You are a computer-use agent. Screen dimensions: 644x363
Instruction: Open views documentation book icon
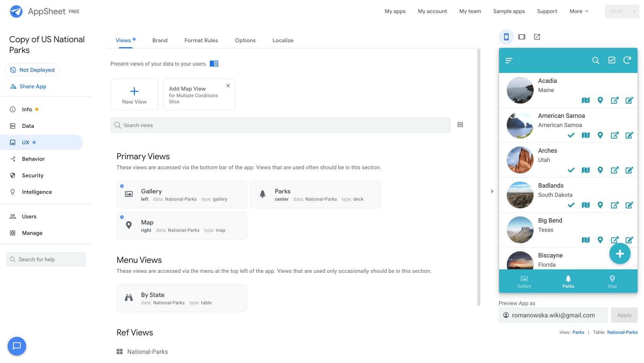point(214,64)
